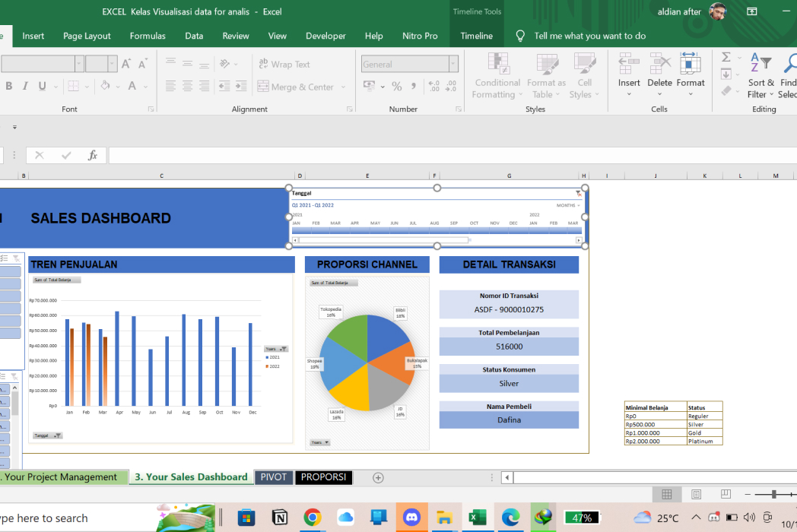Add a new sheet with plus button
Viewport: 797px width, 532px height.
378,477
